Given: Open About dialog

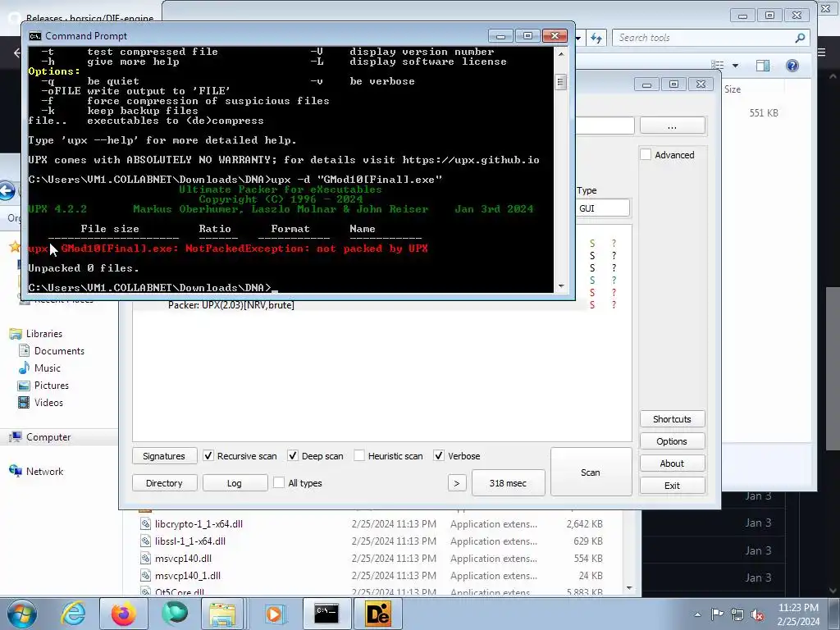Looking at the screenshot, I should pyautogui.click(x=672, y=463).
